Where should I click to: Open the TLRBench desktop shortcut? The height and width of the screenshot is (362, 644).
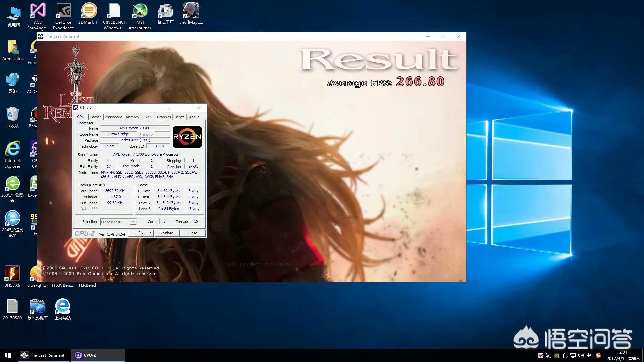pyautogui.click(x=88, y=285)
